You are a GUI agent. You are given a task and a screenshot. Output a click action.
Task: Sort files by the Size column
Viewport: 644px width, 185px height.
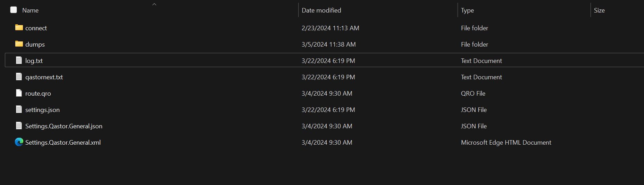[x=599, y=10]
